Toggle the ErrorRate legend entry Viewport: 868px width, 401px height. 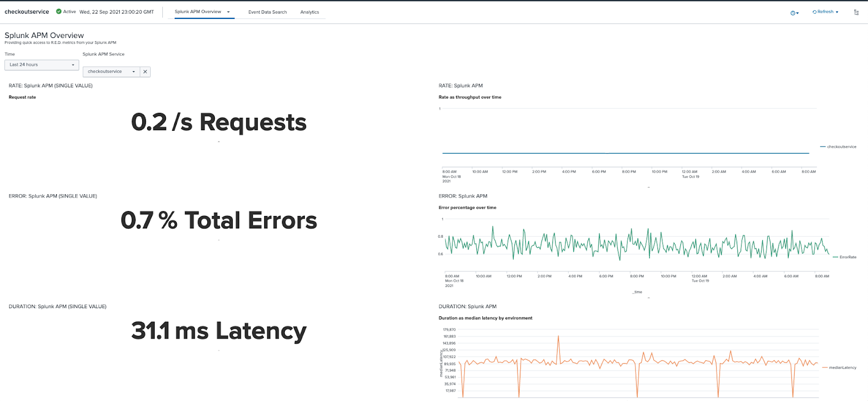pos(847,257)
